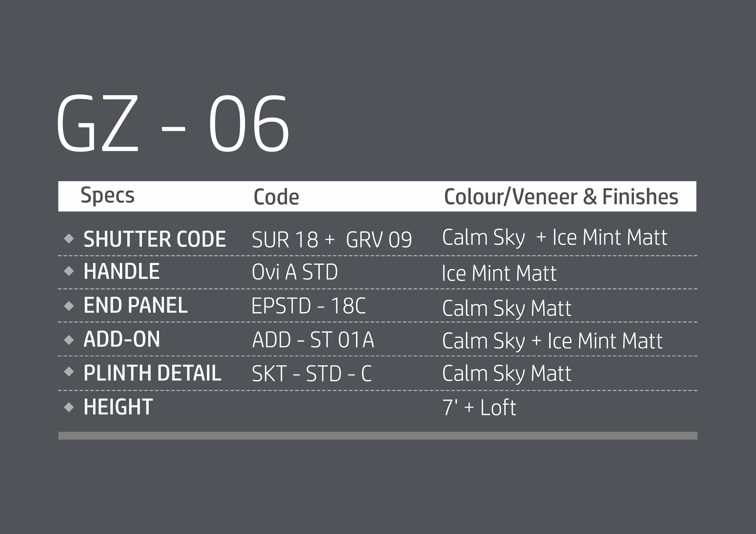Click the PLINTH DETAIL row label
This screenshot has width=756, height=534.
152,373
